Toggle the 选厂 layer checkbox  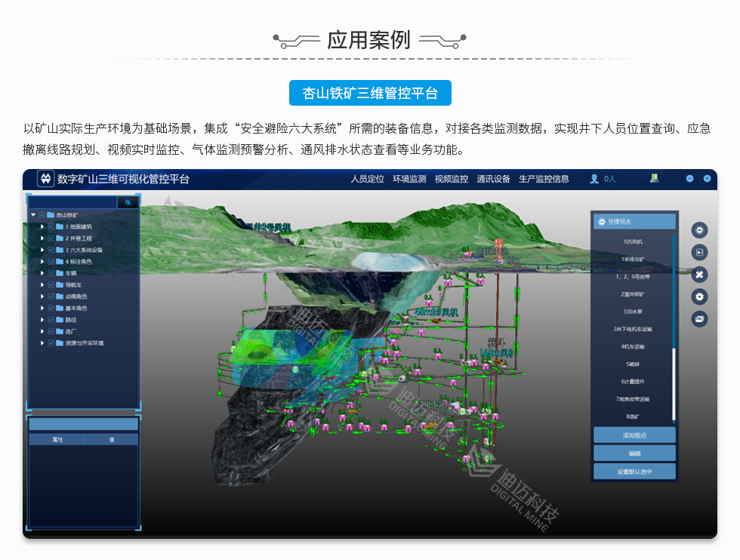51,331
